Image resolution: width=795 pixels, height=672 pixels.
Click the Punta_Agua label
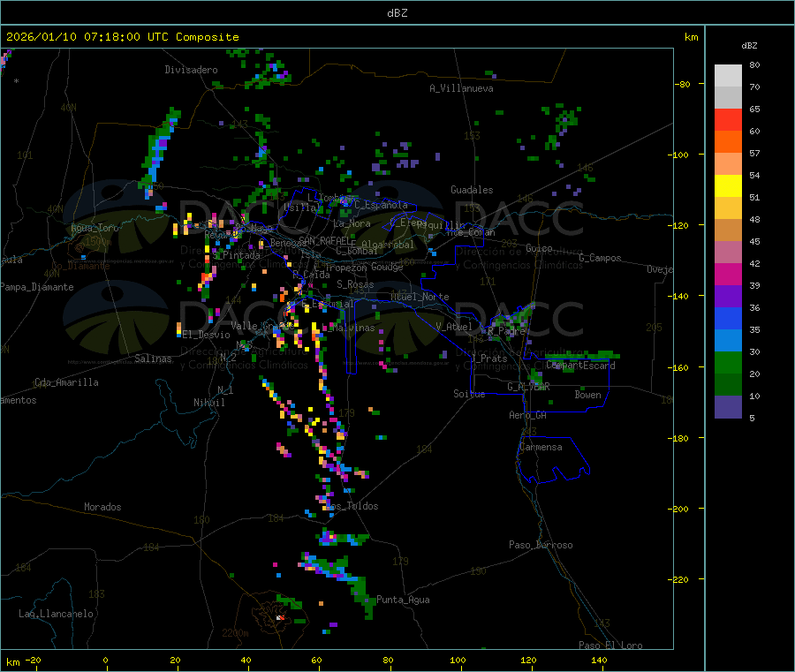(x=403, y=600)
